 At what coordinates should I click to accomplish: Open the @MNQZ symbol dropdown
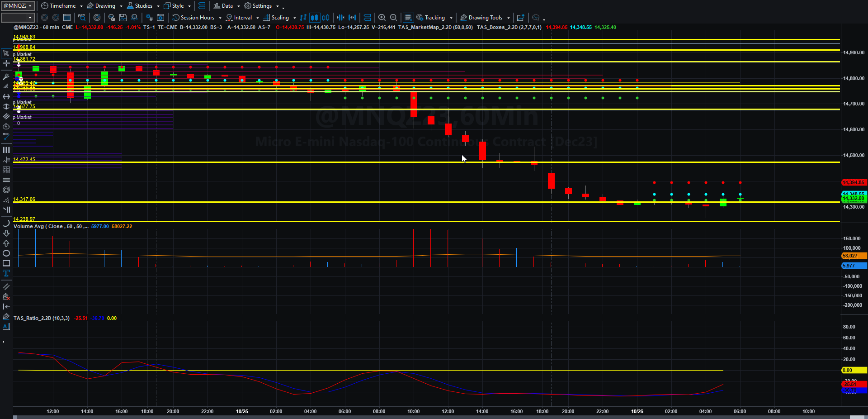[x=18, y=6]
